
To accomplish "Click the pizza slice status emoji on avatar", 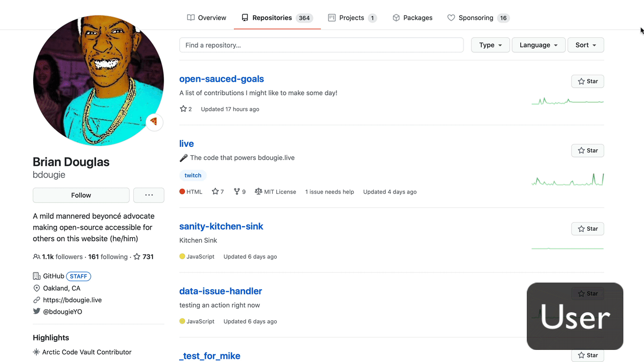I will 154,122.
